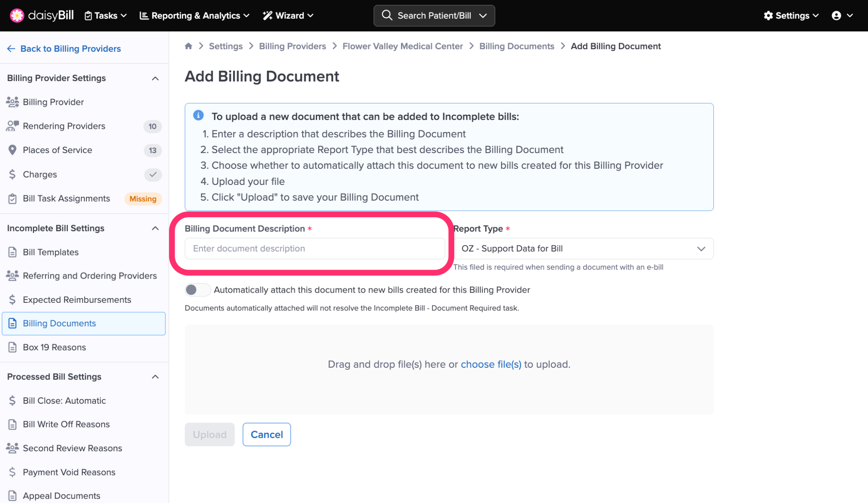Image resolution: width=868 pixels, height=503 pixels.
Task: Open the Reporting & Analytics menu
Action: pyautogui.click(x=195, y=16)
